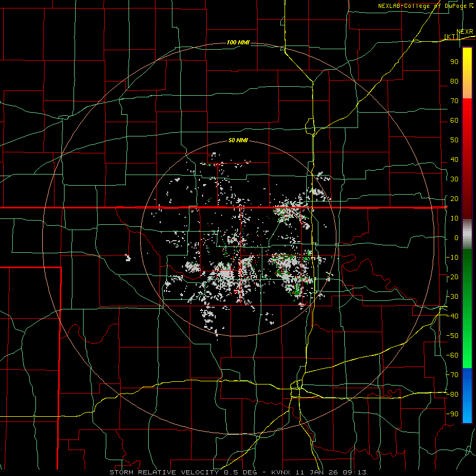476x476 pixels.
Task: Select the positive "20" scale value
Action: pyautogui.click(x=454, y=198)
